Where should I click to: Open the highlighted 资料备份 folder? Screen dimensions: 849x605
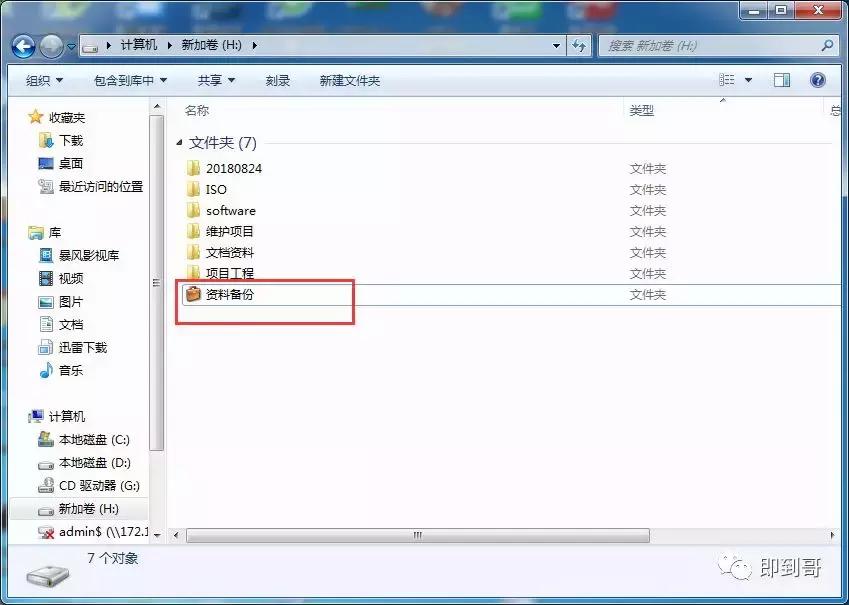click(230, 294)
